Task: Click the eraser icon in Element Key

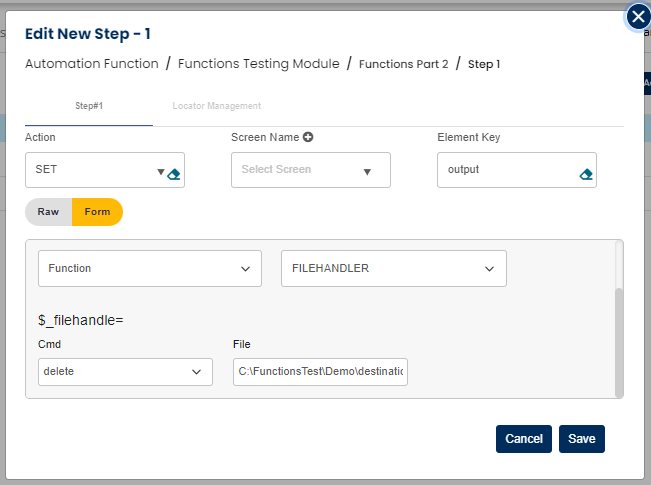Action: pyautogui.click(x=586, y=173)
